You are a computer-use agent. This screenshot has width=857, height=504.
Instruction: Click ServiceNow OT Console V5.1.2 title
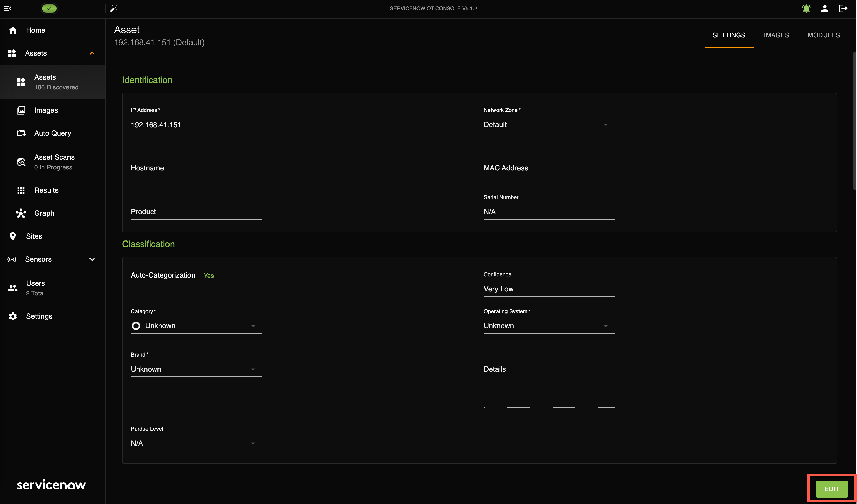433,8
